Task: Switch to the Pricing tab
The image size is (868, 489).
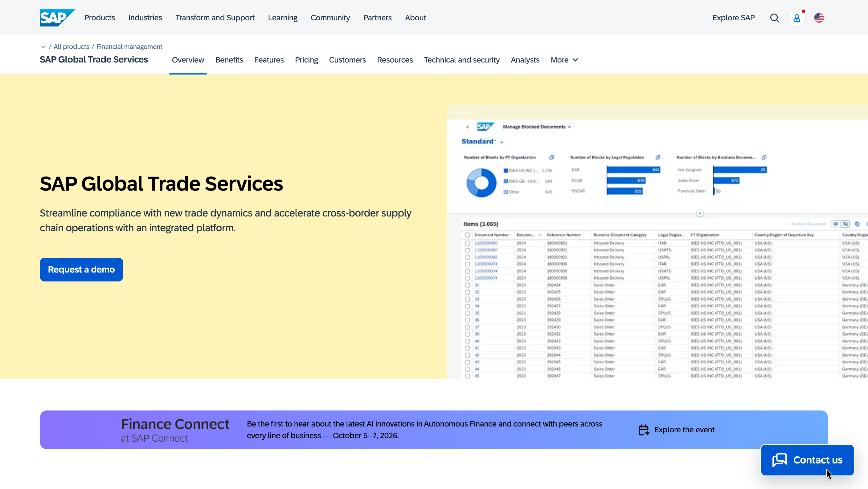Action: [306, 60]
